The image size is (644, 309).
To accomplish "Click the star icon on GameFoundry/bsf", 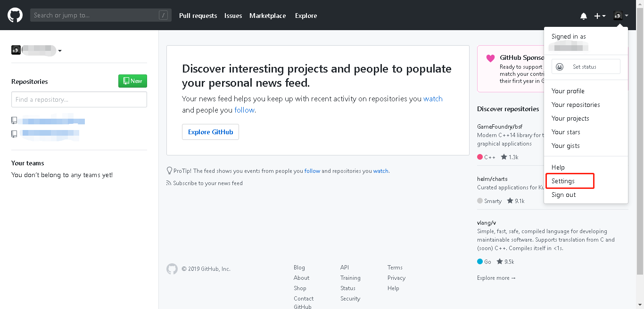I will (x=504, y=157).
